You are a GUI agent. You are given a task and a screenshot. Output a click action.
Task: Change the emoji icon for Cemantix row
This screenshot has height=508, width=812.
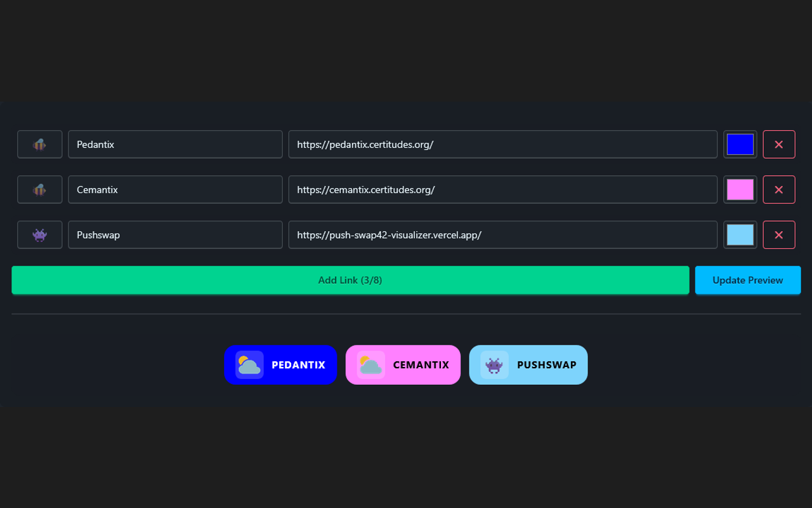coord(39,189)
